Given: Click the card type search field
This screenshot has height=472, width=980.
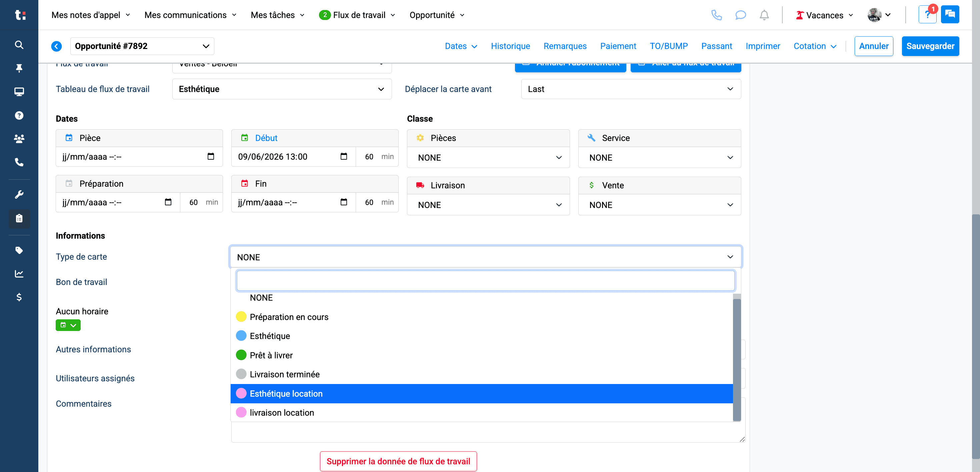Looking at the screenshot, I should [485, 281].
